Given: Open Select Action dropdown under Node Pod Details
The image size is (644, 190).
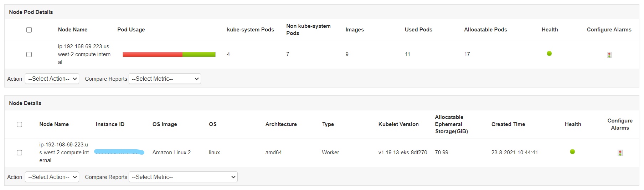Looking at the screenshot, I should point(52,79).
